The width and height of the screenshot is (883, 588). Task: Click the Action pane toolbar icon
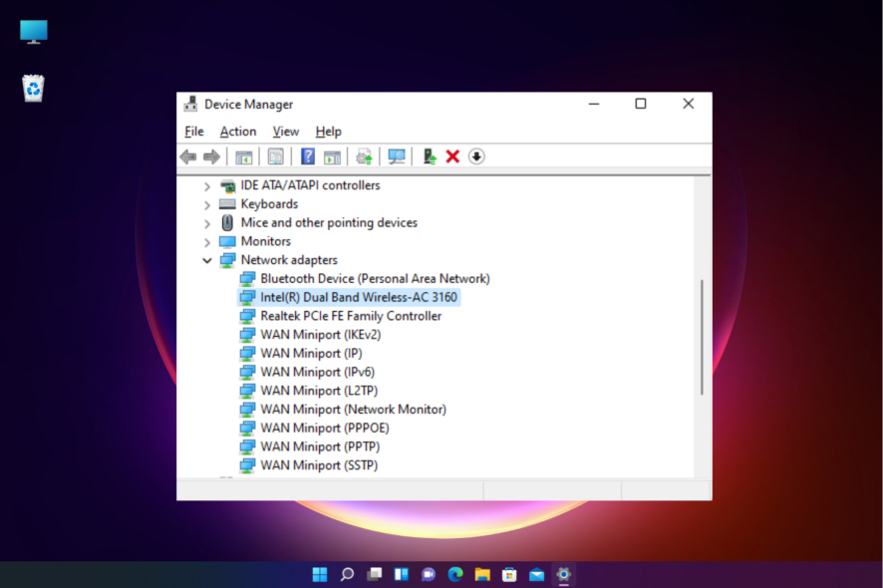(x=332, y=156)
